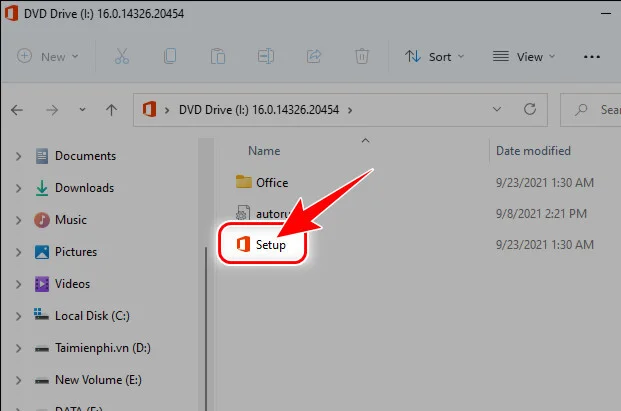The image size is (621, 411).
Task: Go forward with the right arrow
Action: (52, 110)
